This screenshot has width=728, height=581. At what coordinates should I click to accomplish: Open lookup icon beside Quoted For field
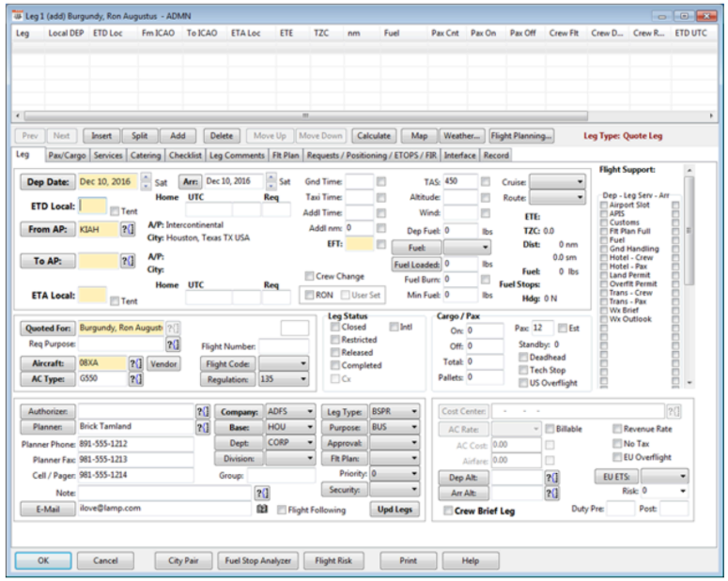pos(173,329)
